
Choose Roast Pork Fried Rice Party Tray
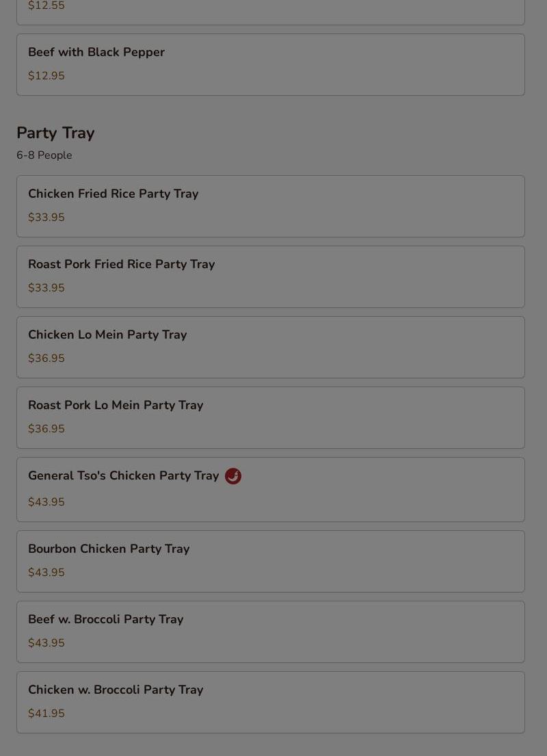(121, 265)
